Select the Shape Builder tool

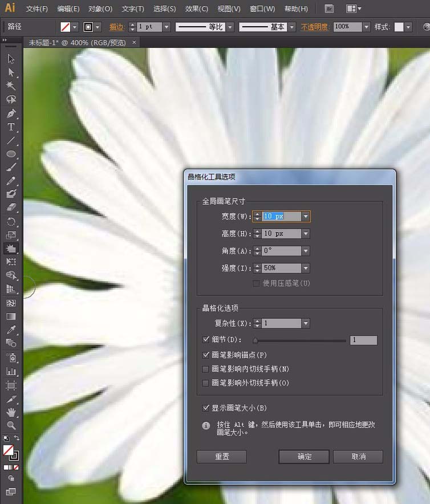[x=11, y=275]
